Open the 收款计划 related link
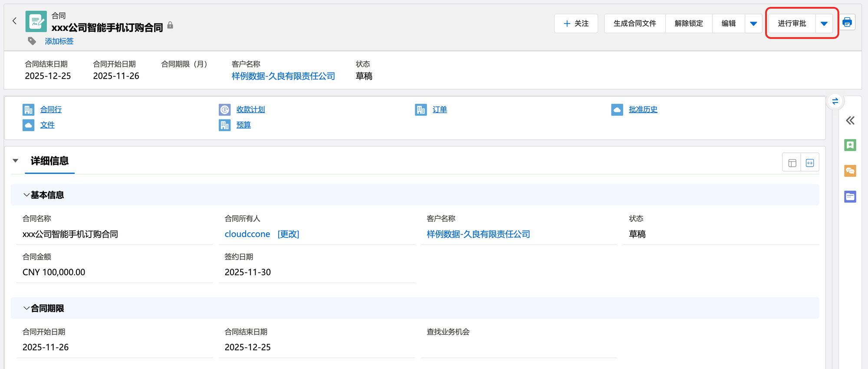 pos(250,109)
